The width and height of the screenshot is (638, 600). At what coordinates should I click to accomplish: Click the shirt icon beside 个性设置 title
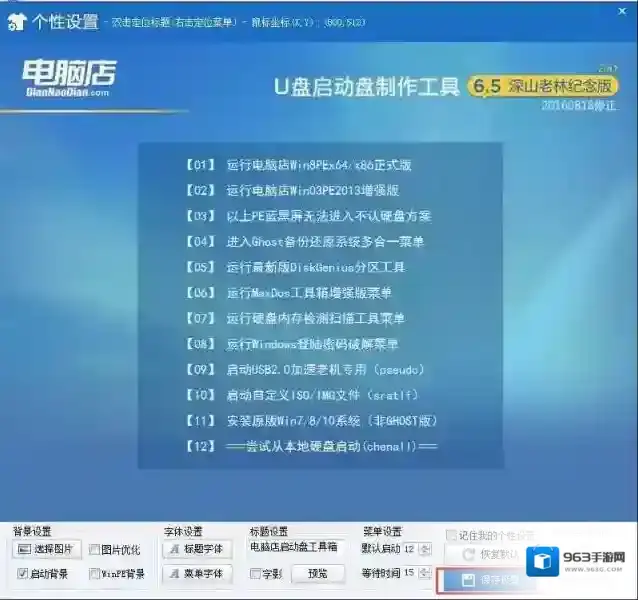16,18
